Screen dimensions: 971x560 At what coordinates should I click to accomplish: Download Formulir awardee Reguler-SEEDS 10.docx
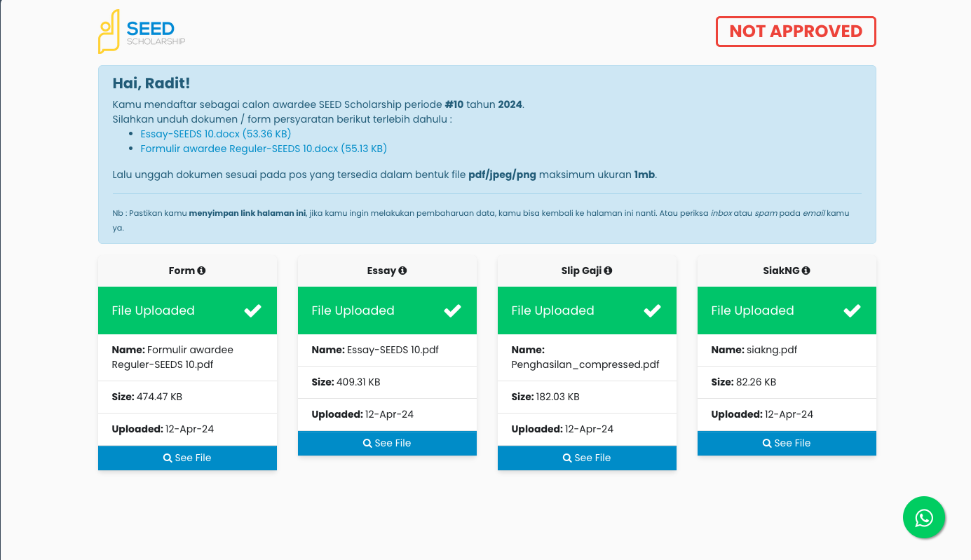click(264, 149)
